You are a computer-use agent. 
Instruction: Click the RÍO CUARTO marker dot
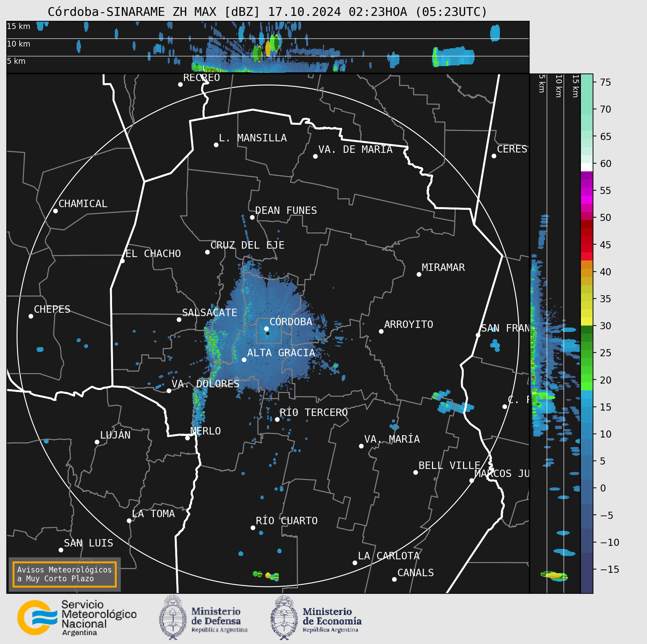pyautogui.click(x=253, y=528)
